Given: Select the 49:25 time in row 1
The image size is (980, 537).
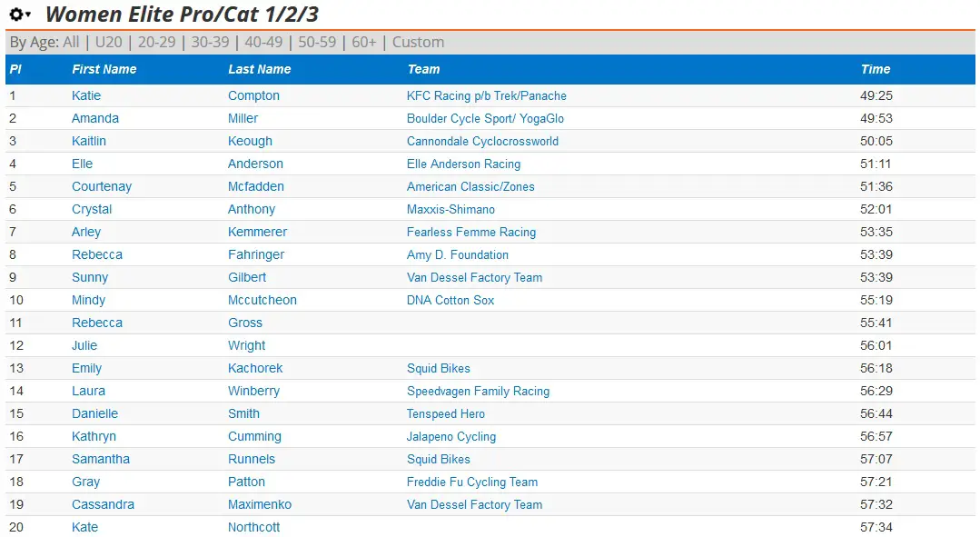Looking at the screenshot, I should tap(876, 95).
